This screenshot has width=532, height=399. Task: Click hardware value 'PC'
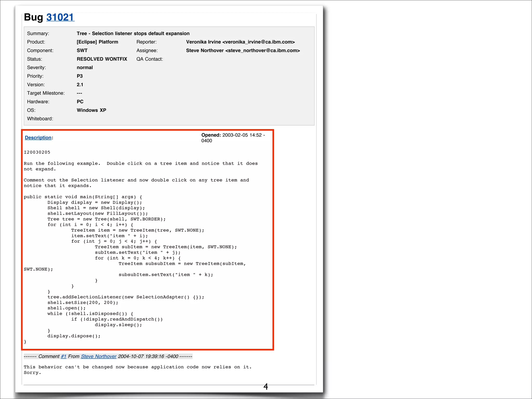(x=80, y=102)
